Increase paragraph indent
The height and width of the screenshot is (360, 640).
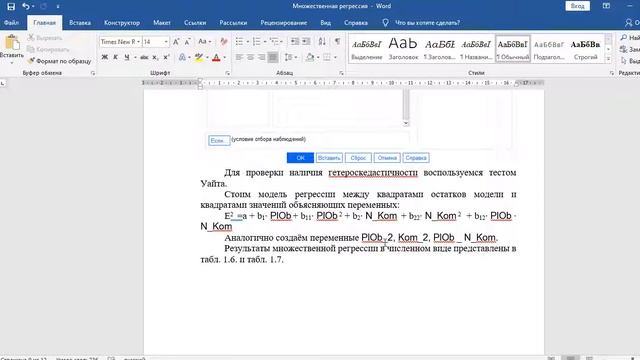pyautogui.click(x=306, y=42)
